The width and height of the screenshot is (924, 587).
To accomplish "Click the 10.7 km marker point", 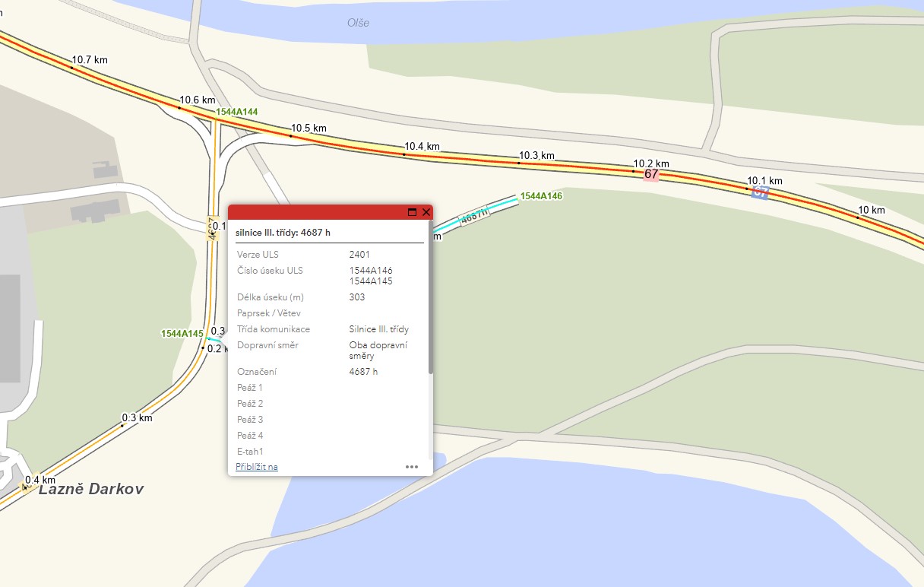I will [71, 67].
